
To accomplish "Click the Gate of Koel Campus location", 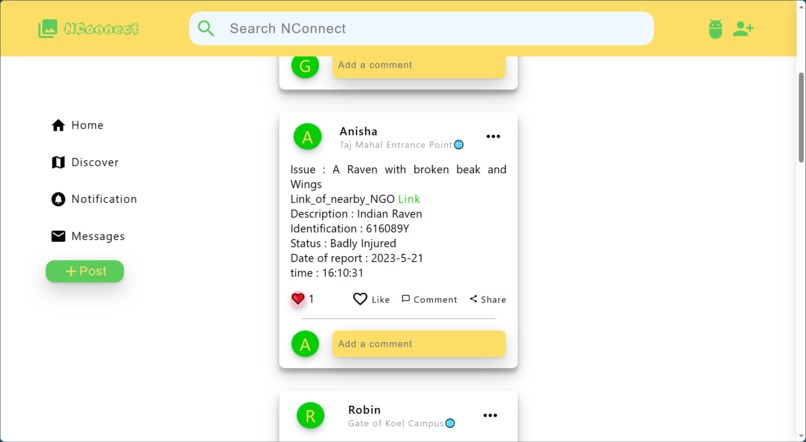I will (396, 423).
